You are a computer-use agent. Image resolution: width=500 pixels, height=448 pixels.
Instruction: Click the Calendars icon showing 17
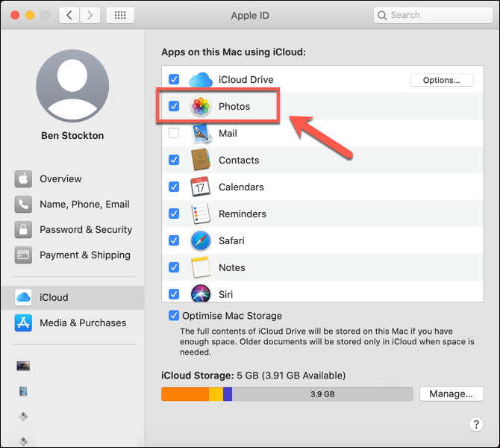[200, 187]
